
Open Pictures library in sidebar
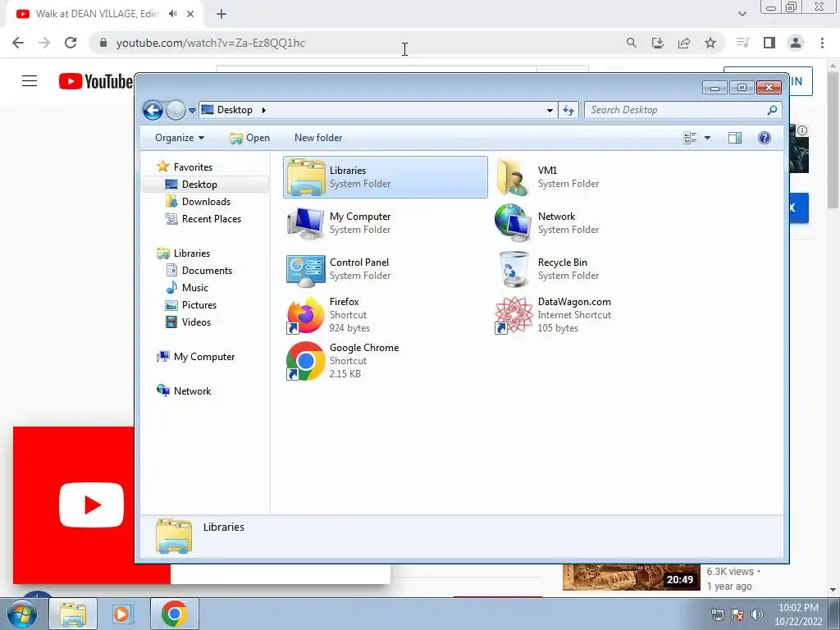pyautogui.click(x=199, y=305)
